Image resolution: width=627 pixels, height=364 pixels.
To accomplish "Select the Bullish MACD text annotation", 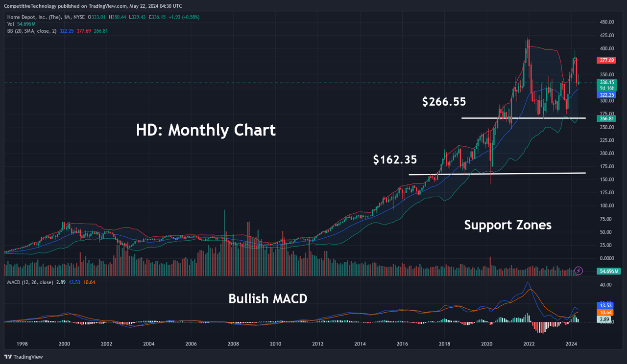I will tap(268, 298).
